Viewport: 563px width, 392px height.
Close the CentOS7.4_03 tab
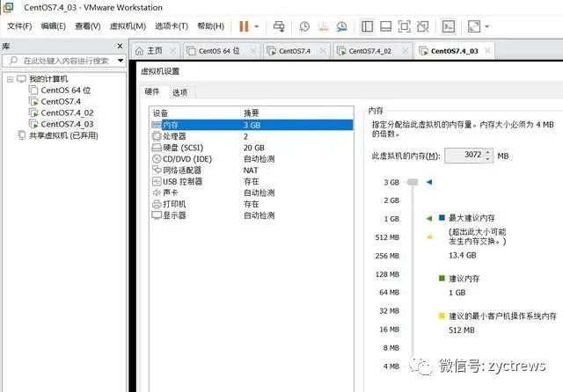(487, 51)
